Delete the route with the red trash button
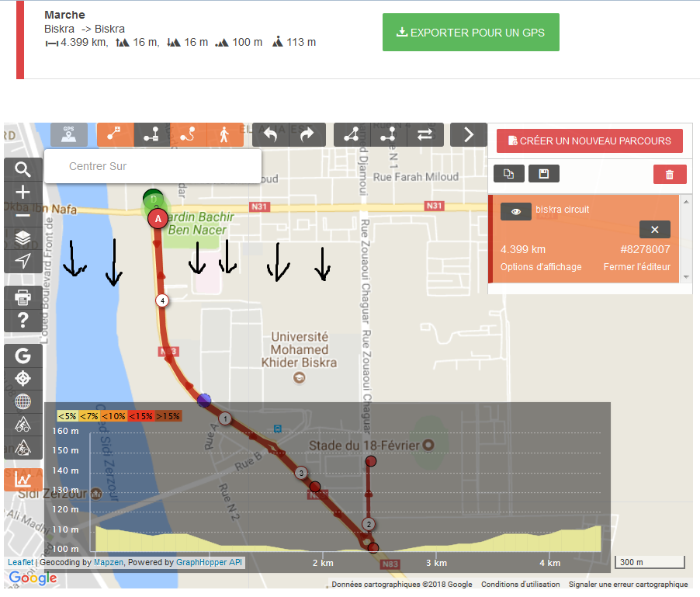 [x=670, y=174]
